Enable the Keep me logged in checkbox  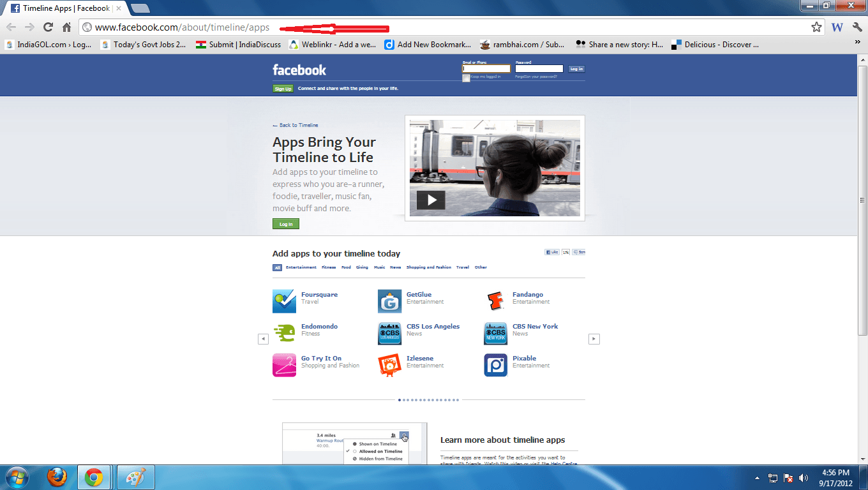[x=466, y=77]
